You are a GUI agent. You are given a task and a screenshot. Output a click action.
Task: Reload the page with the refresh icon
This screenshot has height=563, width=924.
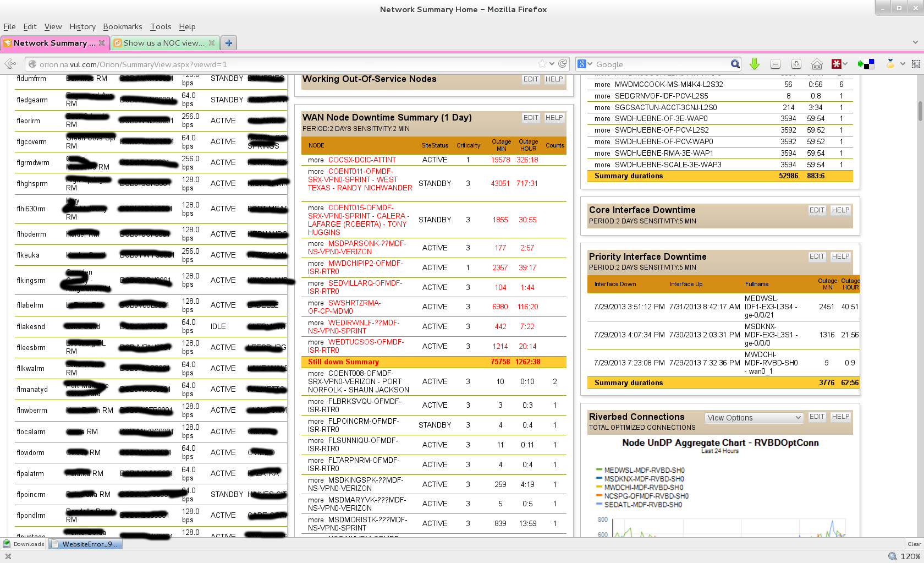(x=563, y=64)
